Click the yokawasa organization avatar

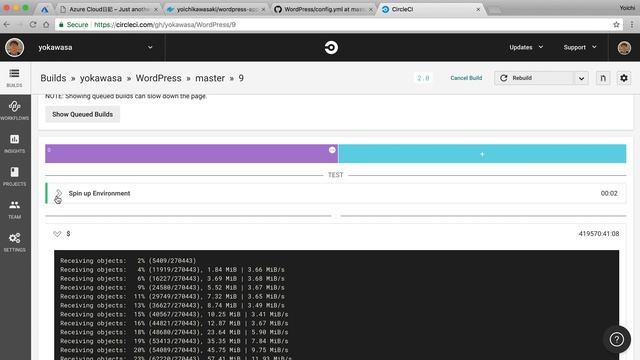tap(14, 47)
